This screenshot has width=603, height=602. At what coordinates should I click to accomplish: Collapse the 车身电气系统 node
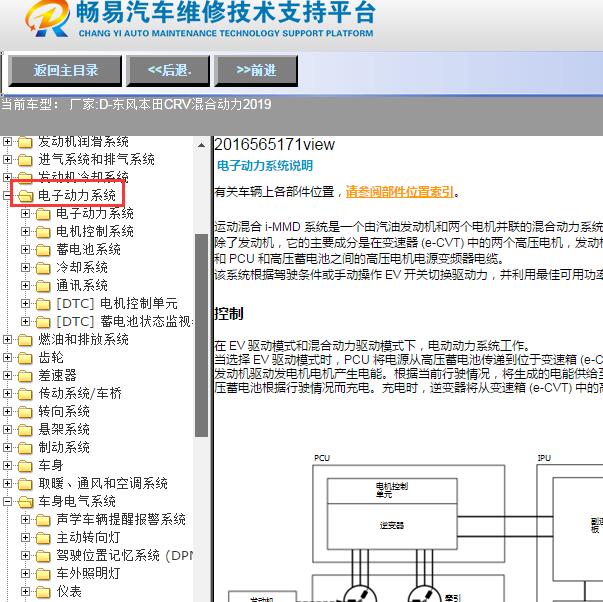tap(7, 501)
